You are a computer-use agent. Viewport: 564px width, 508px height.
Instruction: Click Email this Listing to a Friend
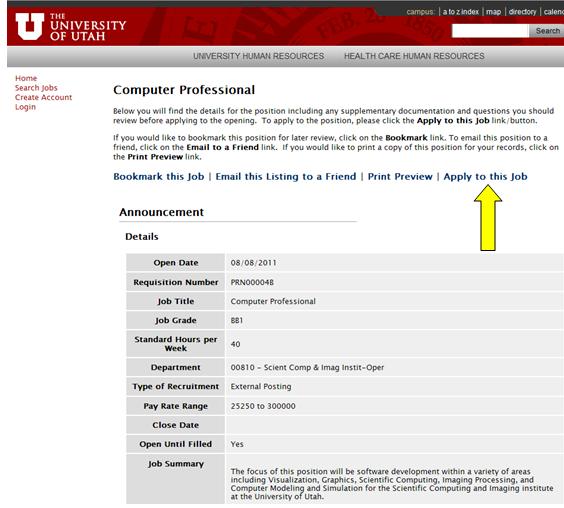coord(286,177)
